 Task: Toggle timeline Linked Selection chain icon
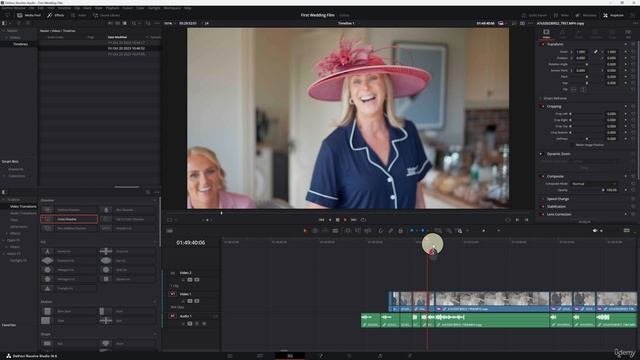pyautogui.click(x=391, y=231)
